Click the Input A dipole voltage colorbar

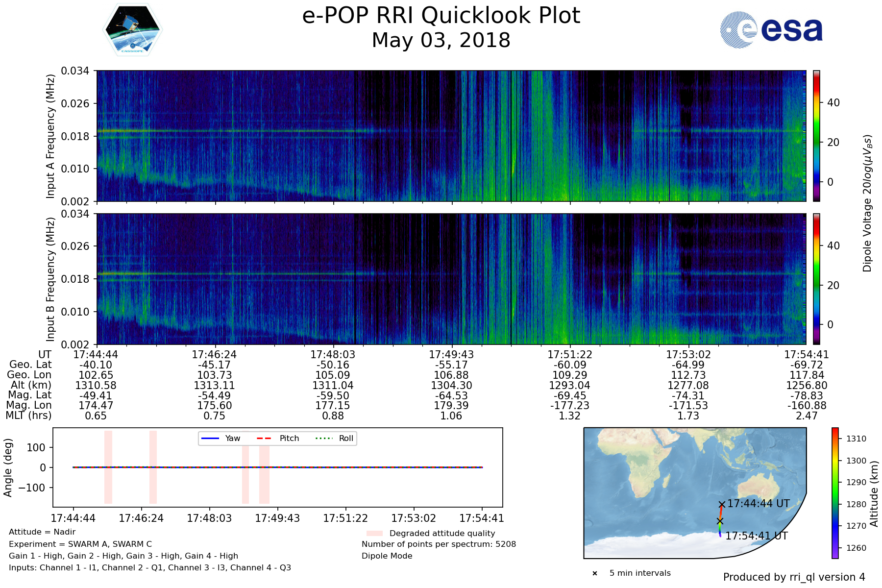[816, 136]
